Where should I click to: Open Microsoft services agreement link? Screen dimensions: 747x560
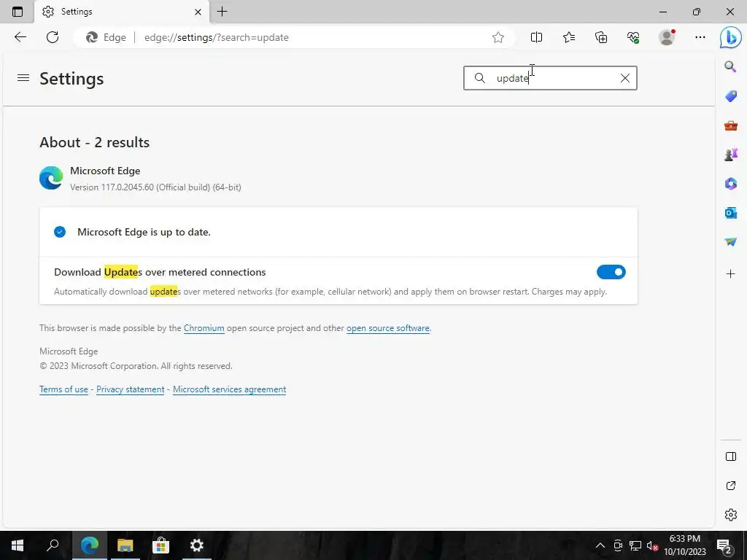point(229,389)
